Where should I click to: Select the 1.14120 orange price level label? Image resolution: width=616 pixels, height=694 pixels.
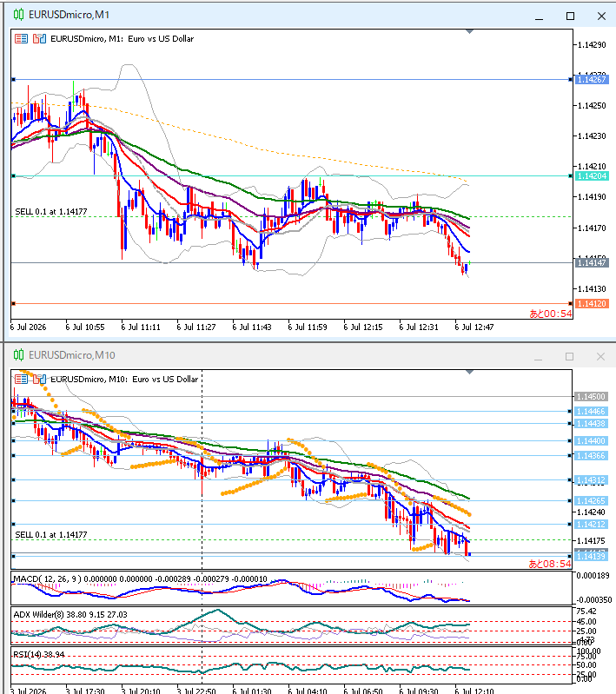[x=592, y=304]
